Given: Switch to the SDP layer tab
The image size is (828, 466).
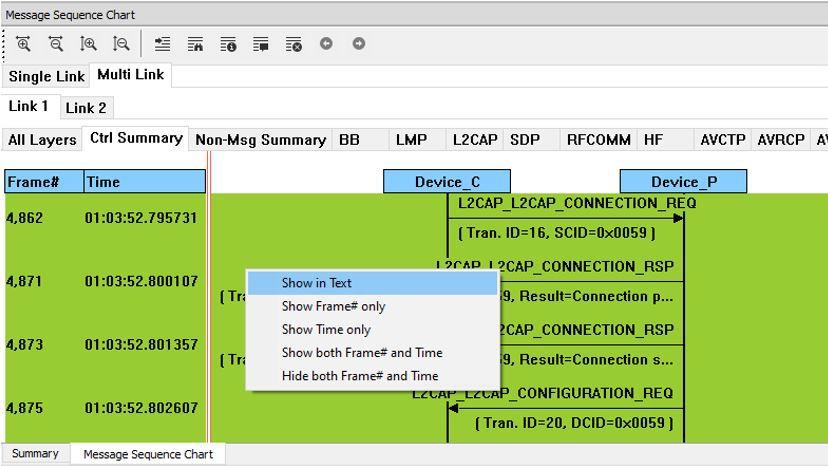Looking at the screenshot, I should pyautogui.click(x=531, y=139).
